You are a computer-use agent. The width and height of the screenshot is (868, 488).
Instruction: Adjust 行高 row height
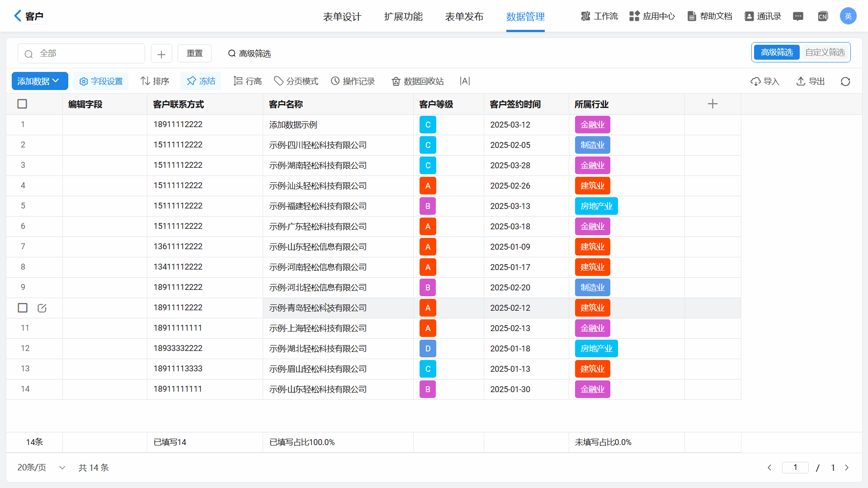(x=247, y=81)
